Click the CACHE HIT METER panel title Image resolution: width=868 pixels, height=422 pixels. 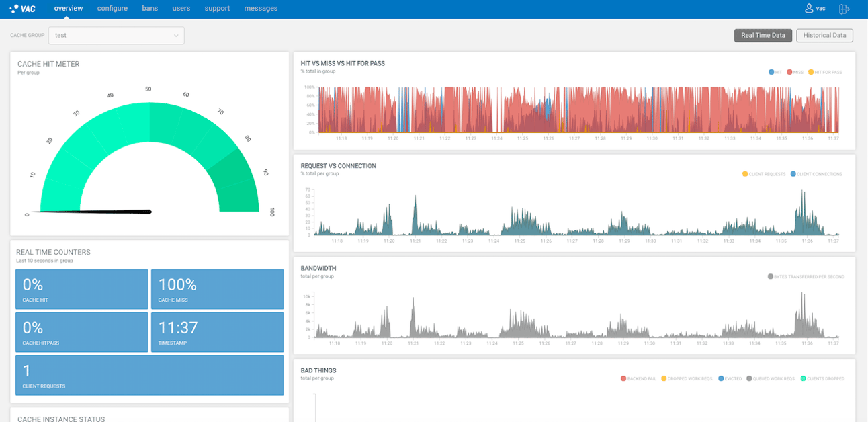[x=48, y=65]
